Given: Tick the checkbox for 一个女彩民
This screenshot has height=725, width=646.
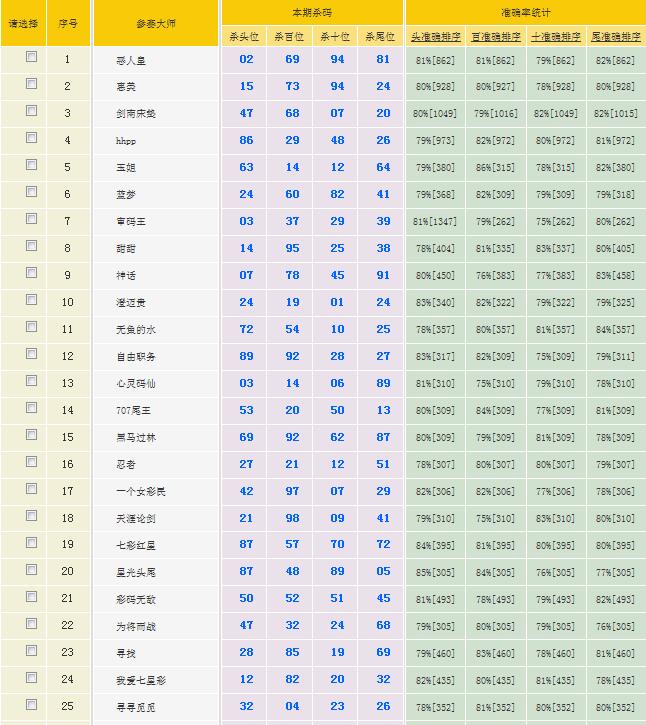Looking at the screenshot, I should 31,489.
